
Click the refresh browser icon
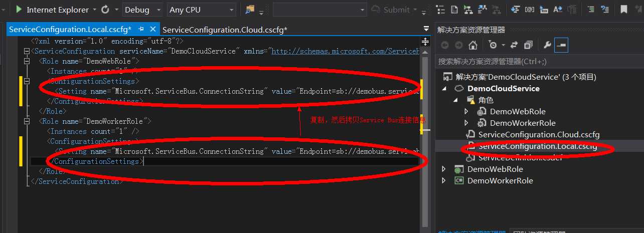click(x=105, y=10)
